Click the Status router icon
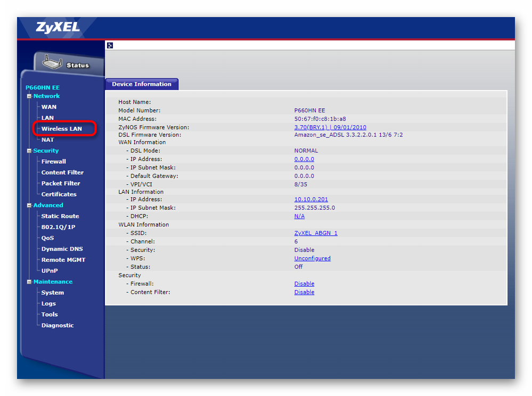 [x=53, y=63]
